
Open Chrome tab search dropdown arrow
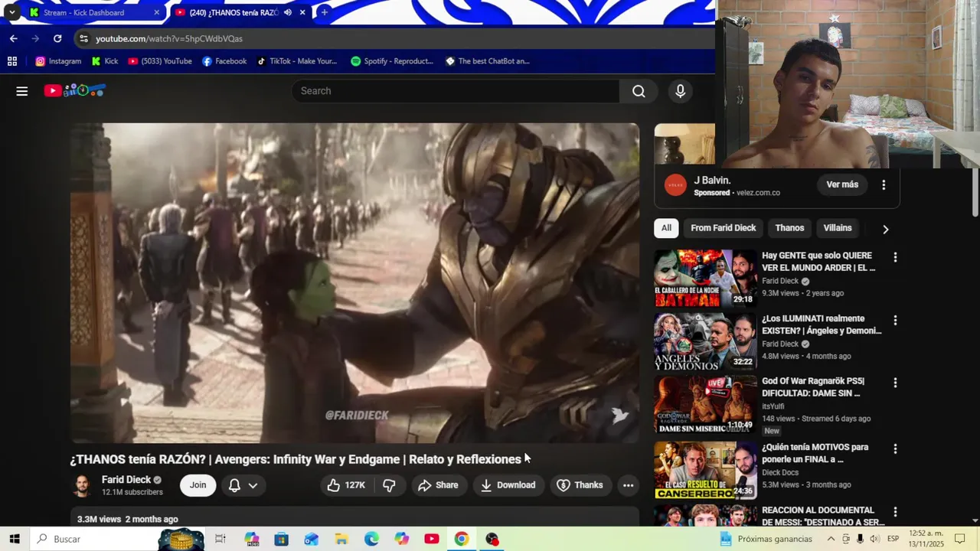(11, 12)
